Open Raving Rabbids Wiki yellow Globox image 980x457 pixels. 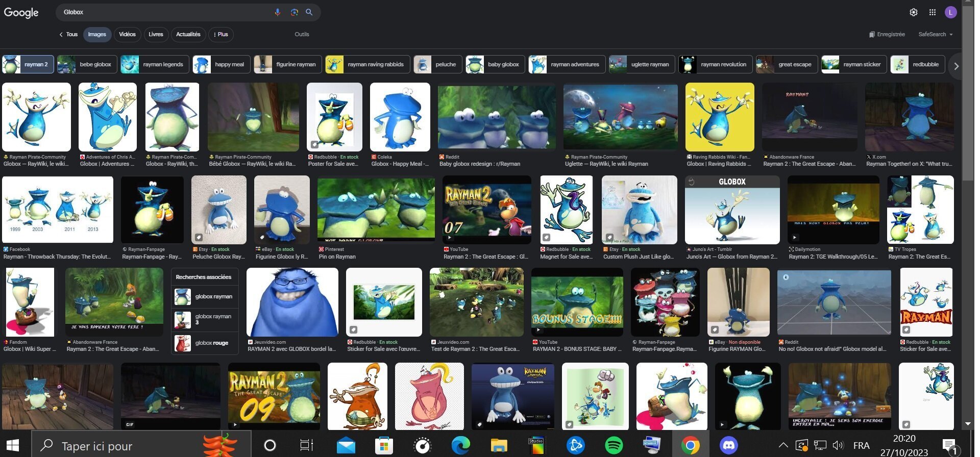tap(720, 117)
